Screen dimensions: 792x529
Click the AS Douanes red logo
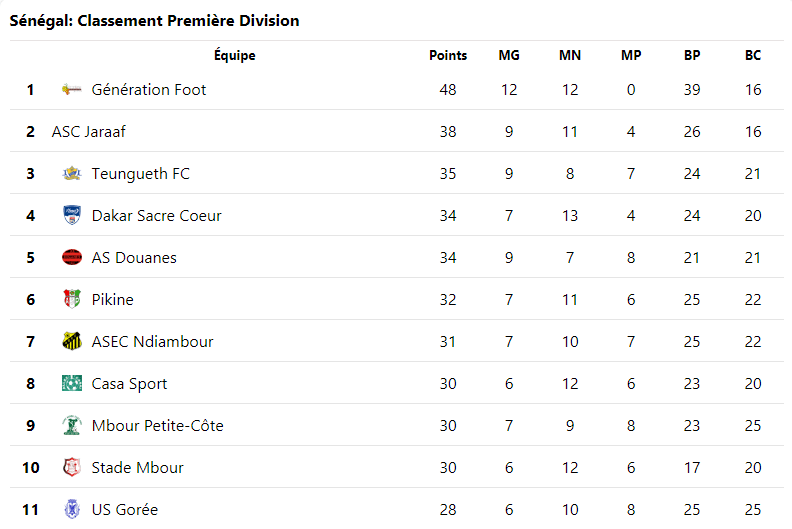click(71, 258)
